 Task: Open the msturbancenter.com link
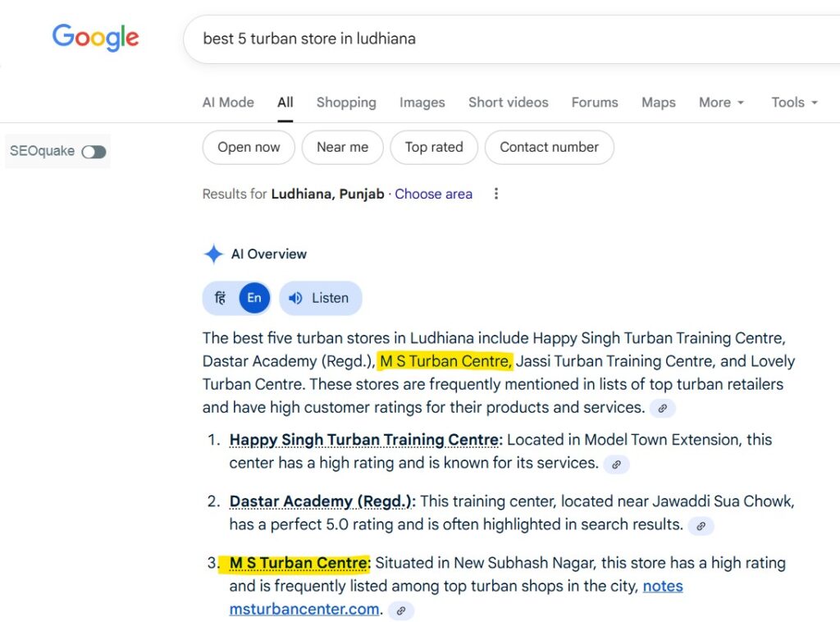point(304,609)
